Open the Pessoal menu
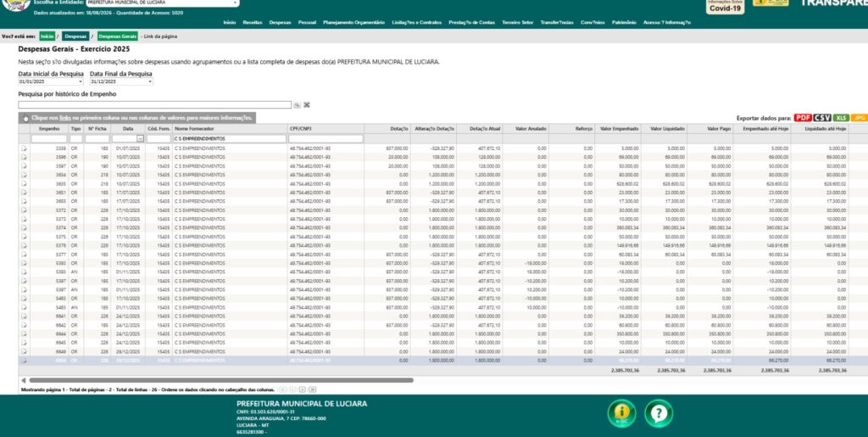The width and height of the screenshot is (868, 437). (307, 23)
